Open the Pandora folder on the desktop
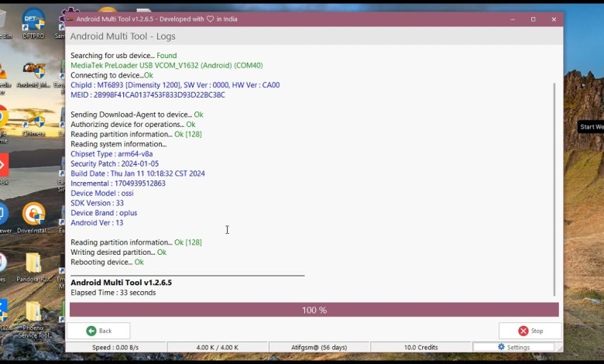 click(x=33, y=266)
